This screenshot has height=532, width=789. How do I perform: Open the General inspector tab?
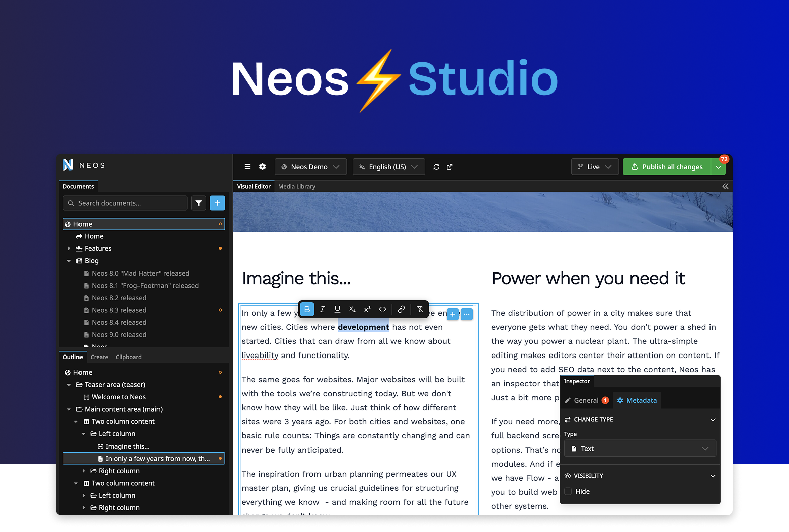(587, 400)
